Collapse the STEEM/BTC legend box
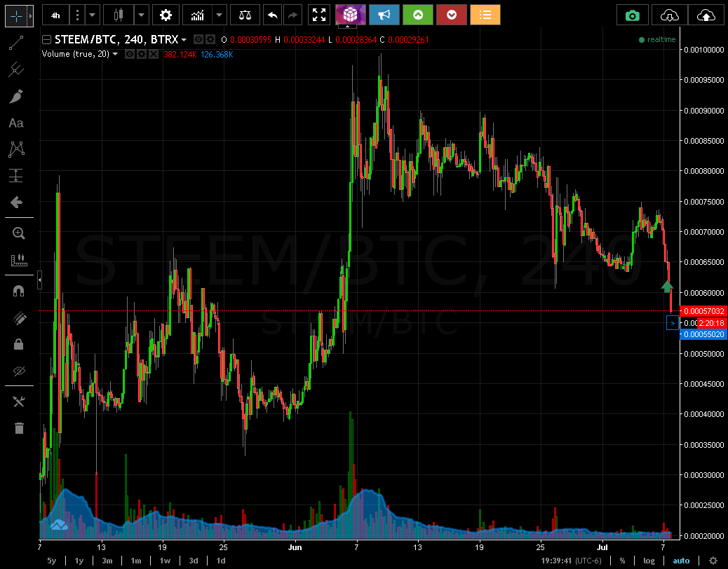728x569 pixels. point(46,40)
